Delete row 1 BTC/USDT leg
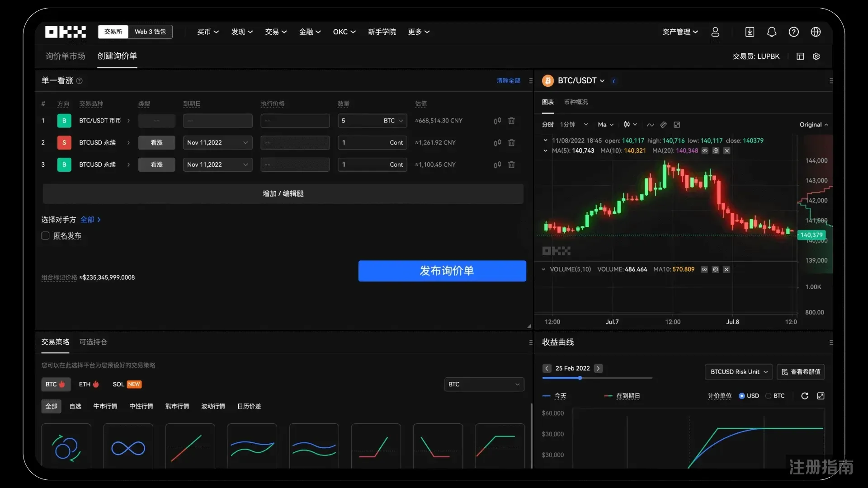This screenshot has height=488, width=868. pos(512,121)
